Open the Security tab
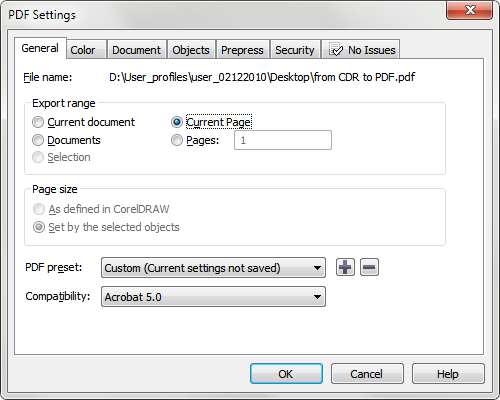Viewport: 500px width, 400px height. (295, 50)
